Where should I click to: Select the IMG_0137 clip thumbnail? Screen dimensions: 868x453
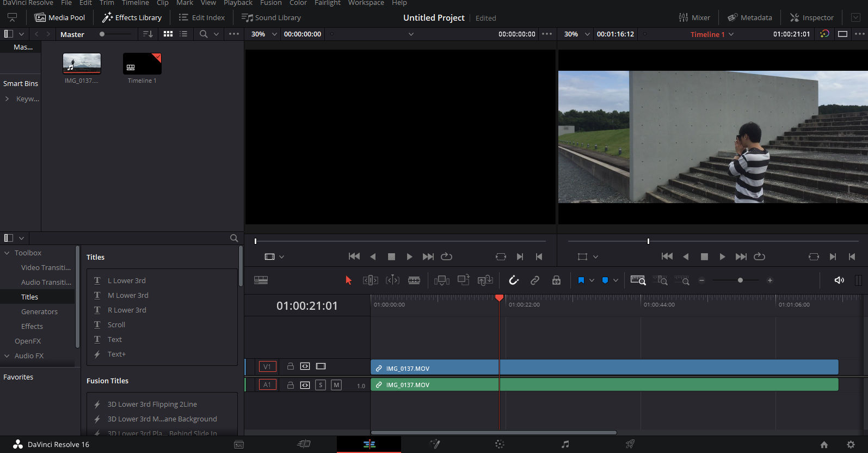tap(82, 64)
